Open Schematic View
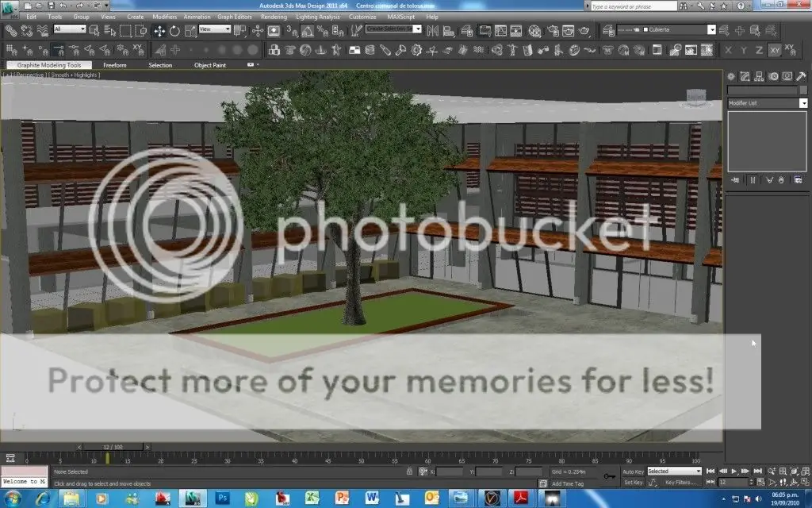 coord(515,31)
